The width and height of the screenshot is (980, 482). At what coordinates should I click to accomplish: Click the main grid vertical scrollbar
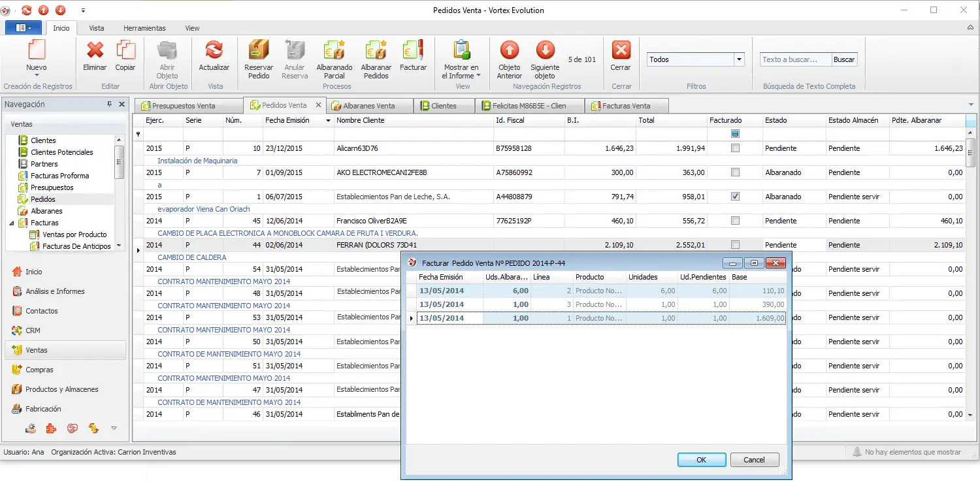click(x=970, y=274)
